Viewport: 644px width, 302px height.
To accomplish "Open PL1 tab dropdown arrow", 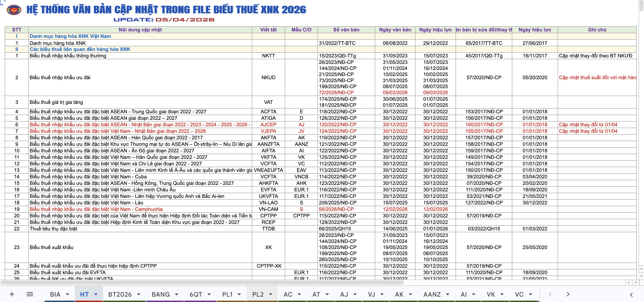I will [239, 294].
